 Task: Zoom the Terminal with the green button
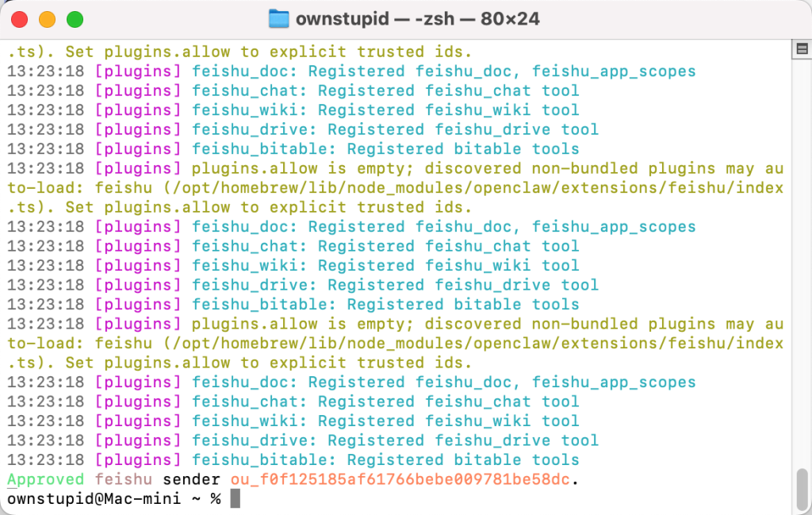pyautogui.click(x=75, y=20)
